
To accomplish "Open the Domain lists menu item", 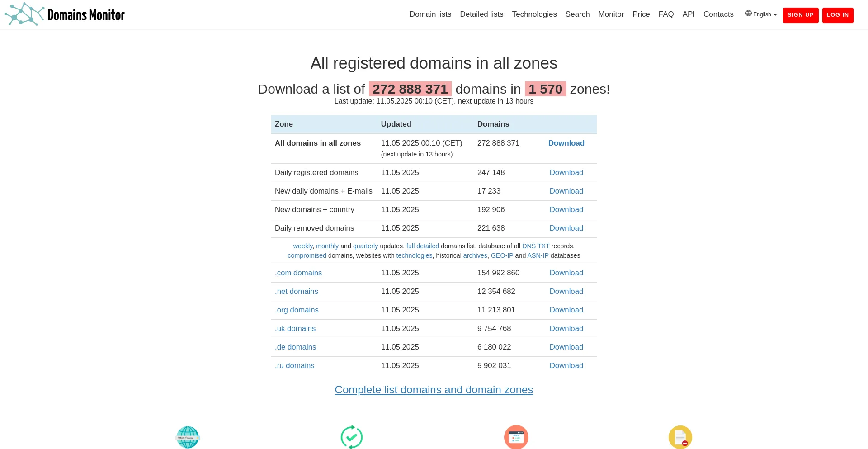I will [430, 14].
